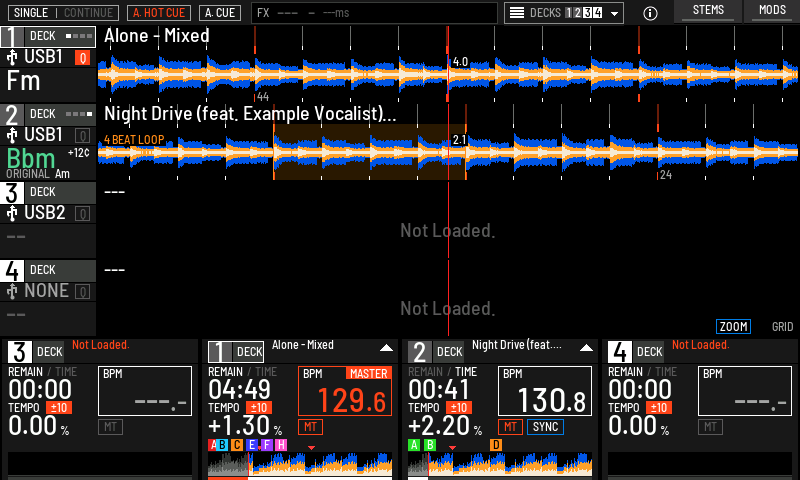Jump to orange hot cue C on deck 1
The image size is (800, 480).
[237, 445]
